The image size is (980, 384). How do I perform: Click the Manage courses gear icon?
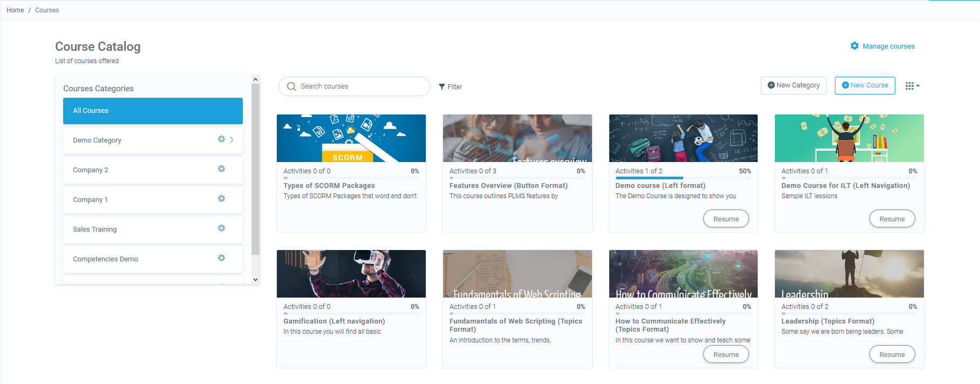tap(854, 46)
